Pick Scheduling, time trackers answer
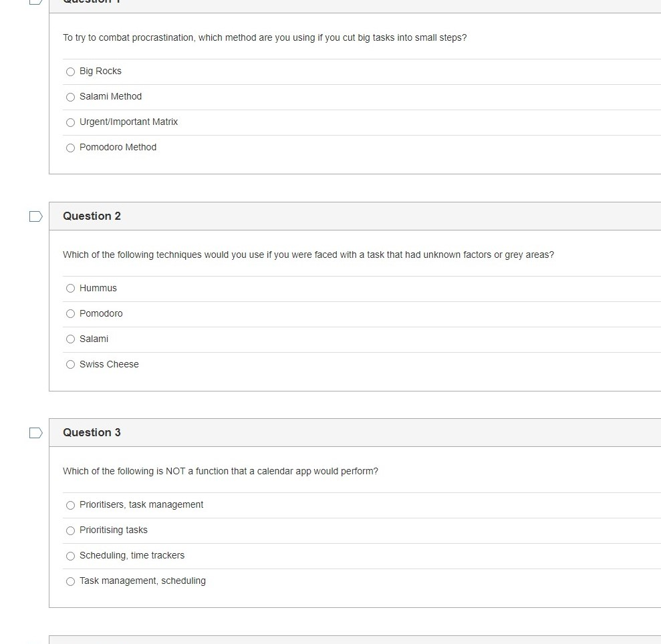 point(70,556)
